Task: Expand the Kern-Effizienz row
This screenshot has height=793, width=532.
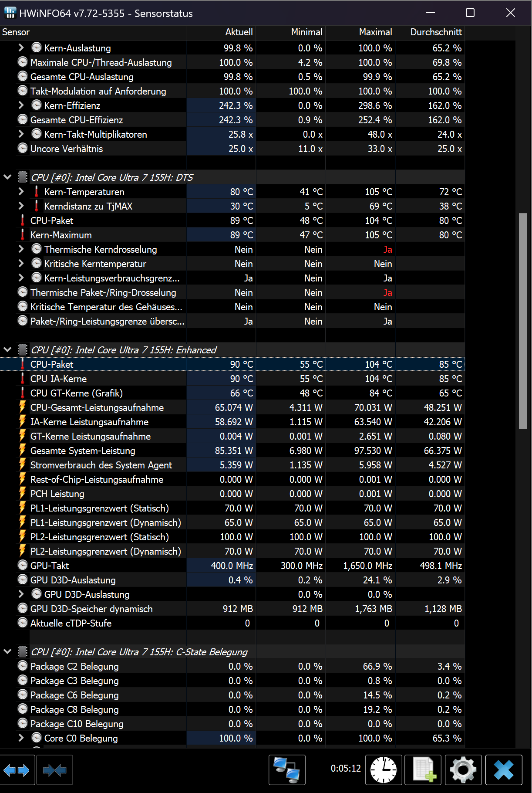Action: click(21, 105)
